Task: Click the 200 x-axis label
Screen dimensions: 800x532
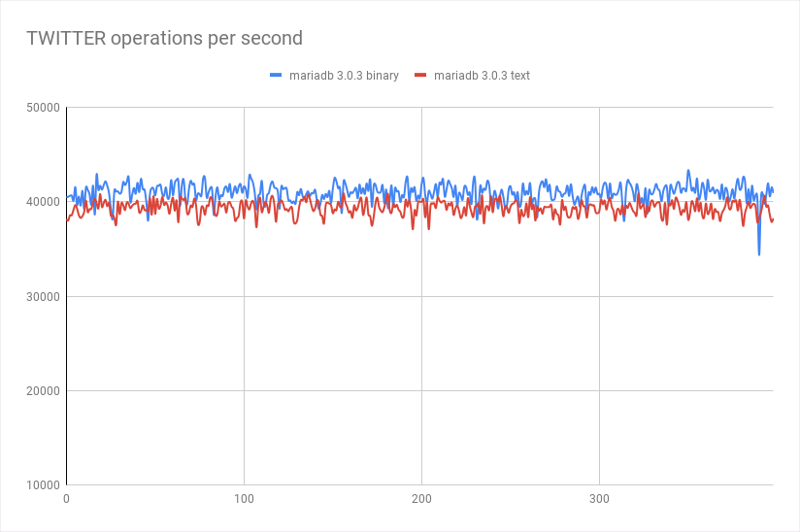Action: (421, 499)
